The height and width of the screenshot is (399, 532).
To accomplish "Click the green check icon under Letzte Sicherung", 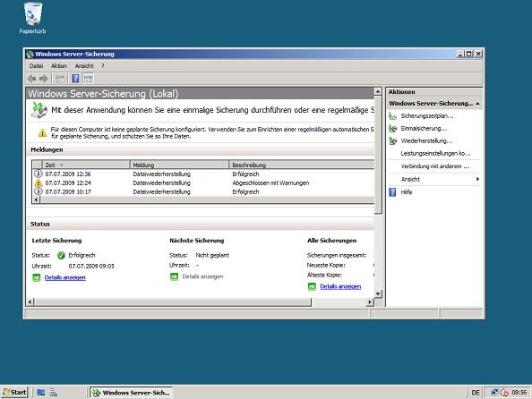I will point(61,255).
